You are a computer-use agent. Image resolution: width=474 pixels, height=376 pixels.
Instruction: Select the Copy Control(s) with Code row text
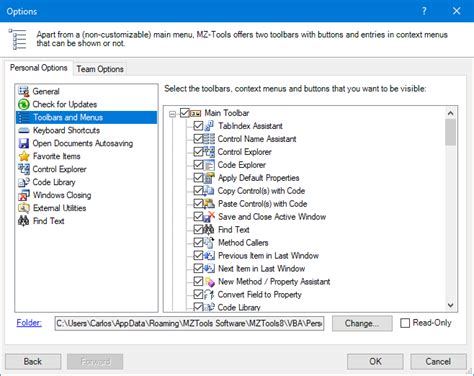(261, 191)
